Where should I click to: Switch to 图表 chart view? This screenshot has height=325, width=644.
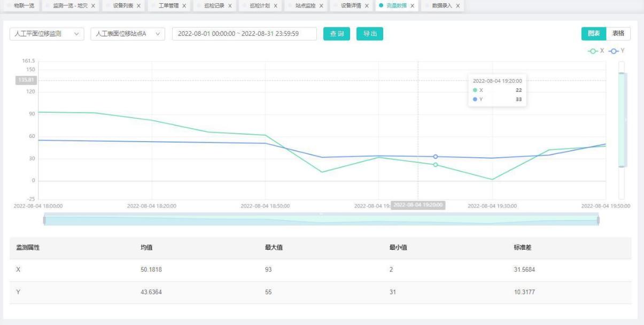pos(593,34)
